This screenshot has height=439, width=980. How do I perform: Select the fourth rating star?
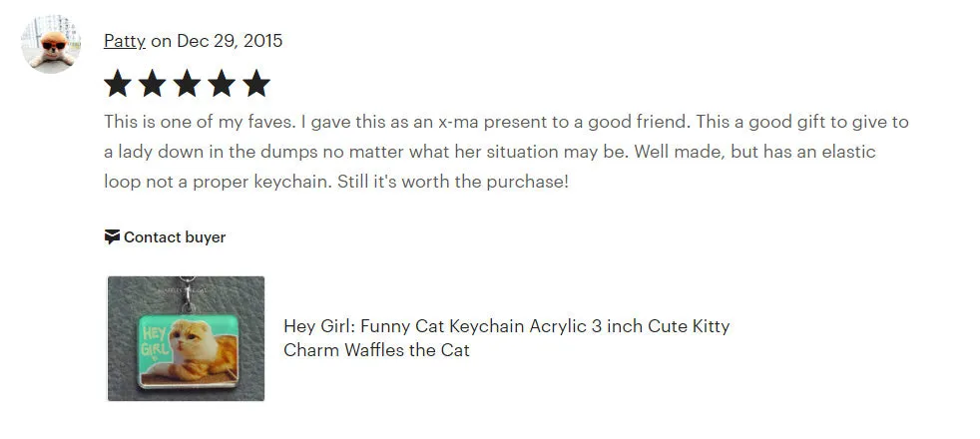point(222,84)
